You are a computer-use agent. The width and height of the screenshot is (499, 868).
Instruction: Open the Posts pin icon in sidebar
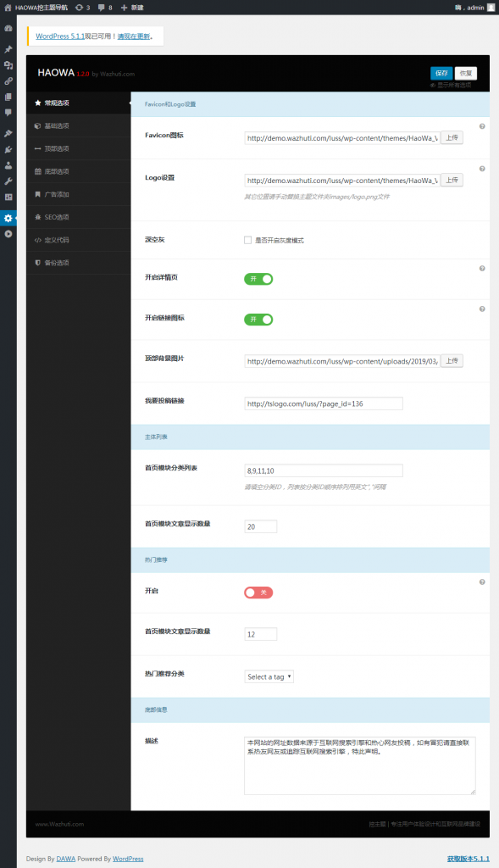(8, 49)
